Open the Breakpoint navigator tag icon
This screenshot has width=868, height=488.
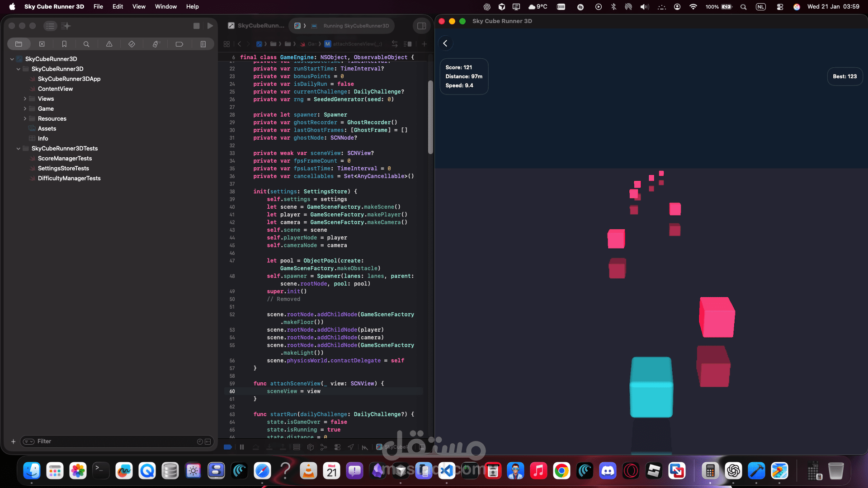coord(179,44)
